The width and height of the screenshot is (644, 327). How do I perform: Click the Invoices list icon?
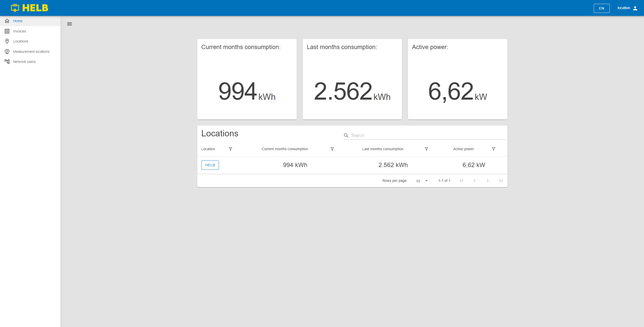point(7,31)
